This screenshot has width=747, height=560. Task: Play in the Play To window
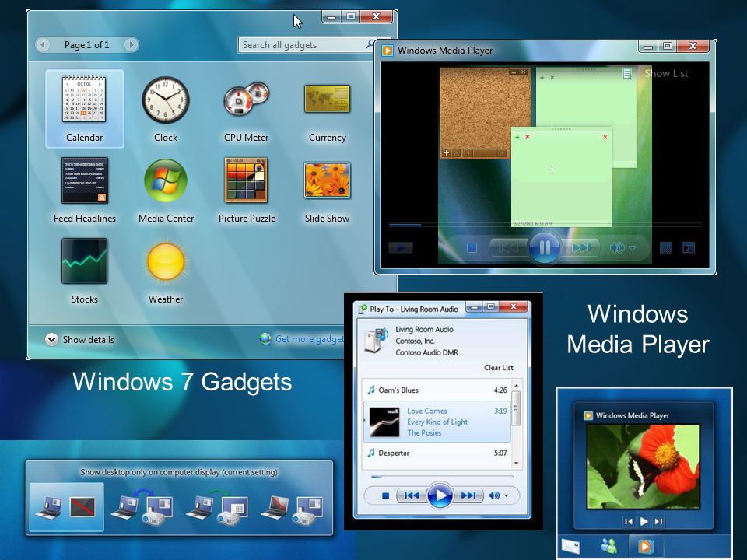point(439,495)
